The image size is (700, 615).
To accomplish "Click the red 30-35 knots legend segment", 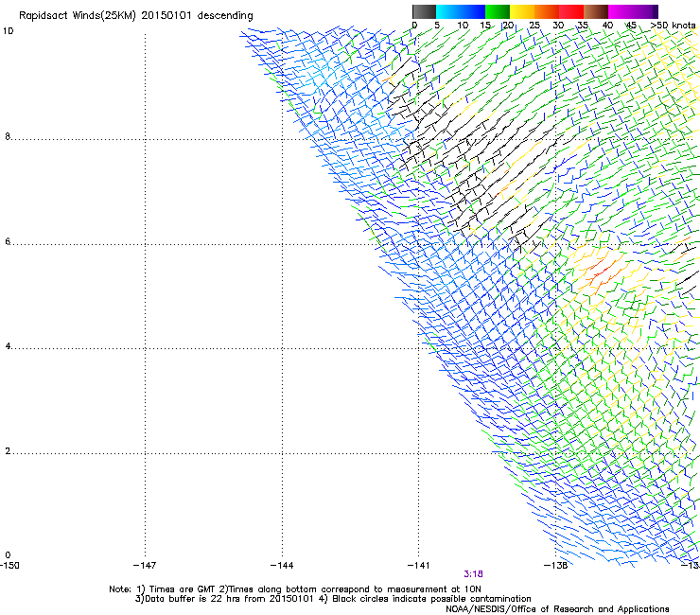I will click(571, 11).
